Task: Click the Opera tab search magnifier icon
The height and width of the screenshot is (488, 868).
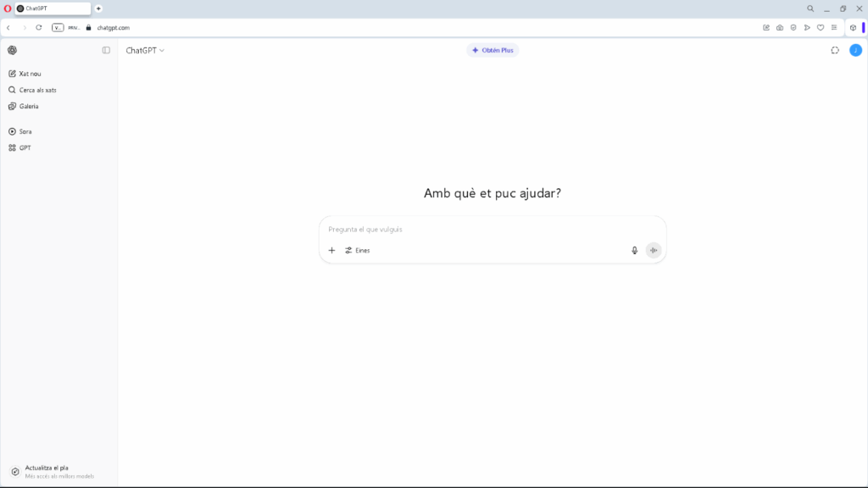Action: 810,8
